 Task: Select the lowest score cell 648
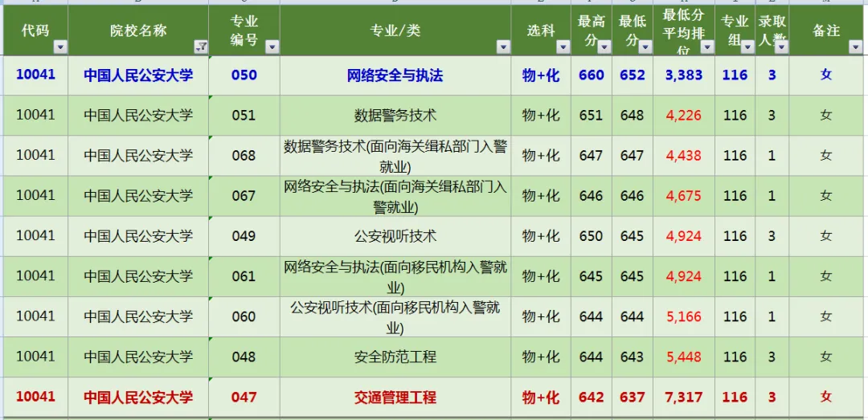pyautogui.click(x=633, y=115)
